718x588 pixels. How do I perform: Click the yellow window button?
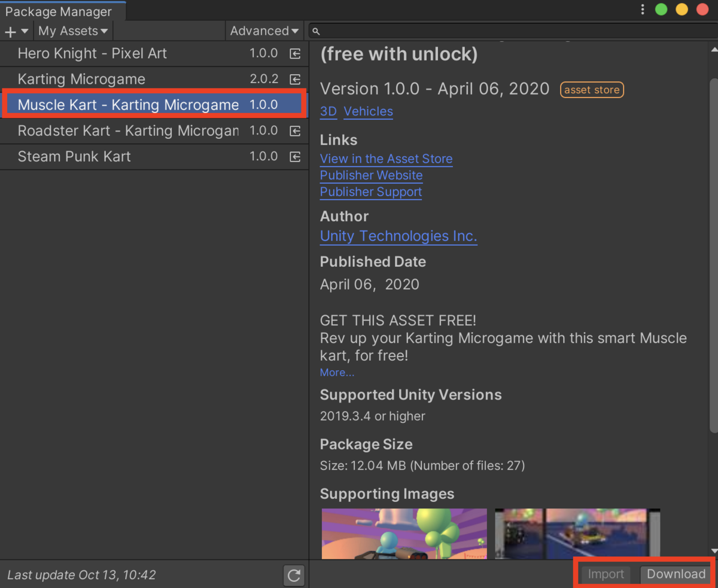682,10
